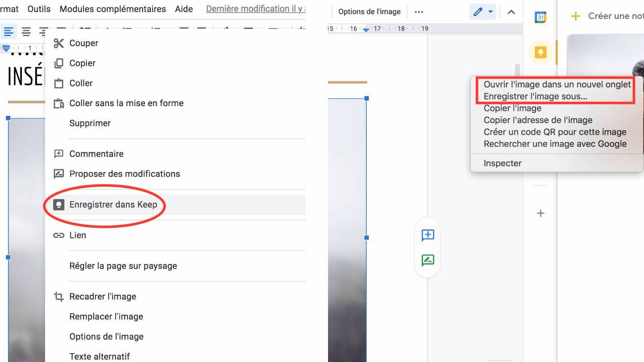Collapse the toolbar with the chevron

pyautogui.click(x=510, y=12)
